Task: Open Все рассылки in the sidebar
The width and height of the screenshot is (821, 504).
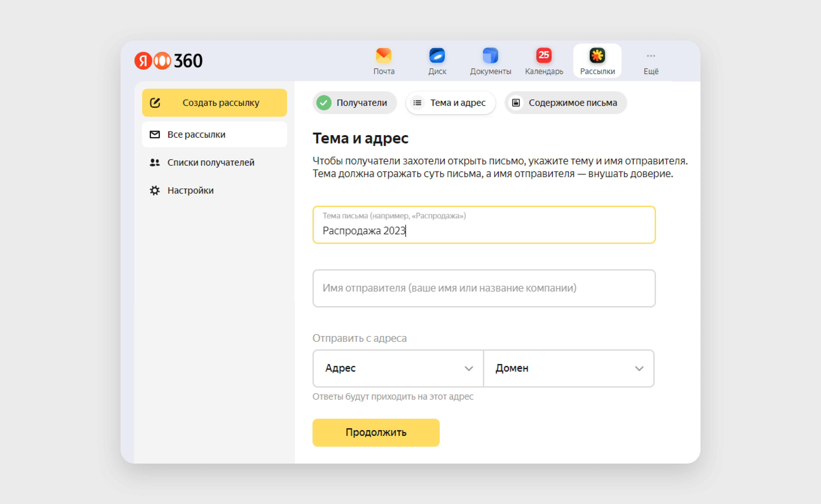Action: click(214, 134)
